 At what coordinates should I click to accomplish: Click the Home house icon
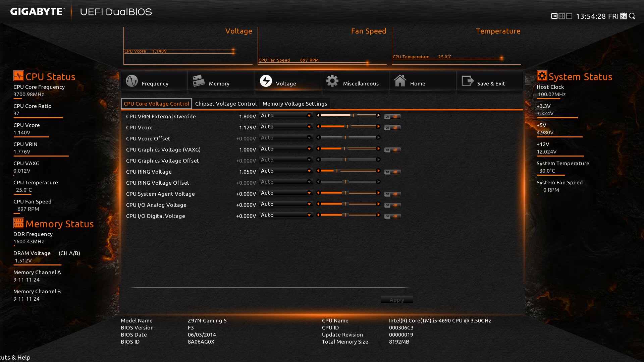tap(400, 81)
